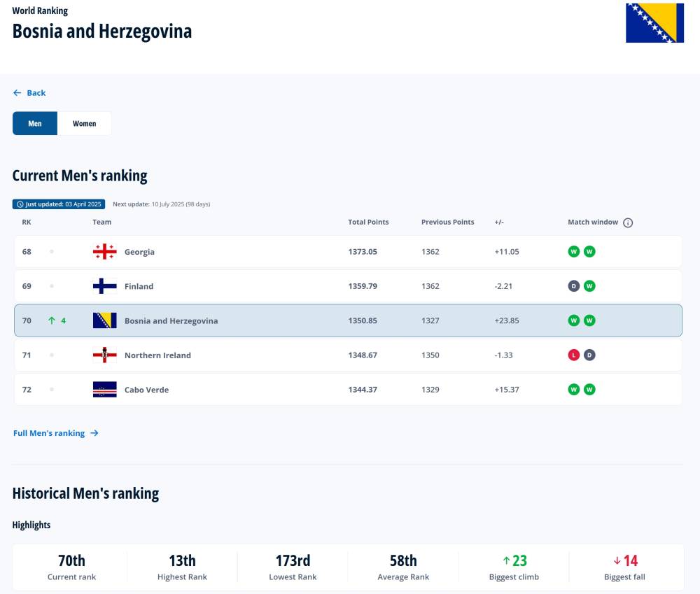Click the Biggest climb 23 highlight
This screenshot has width=700, height=594.
514,566
